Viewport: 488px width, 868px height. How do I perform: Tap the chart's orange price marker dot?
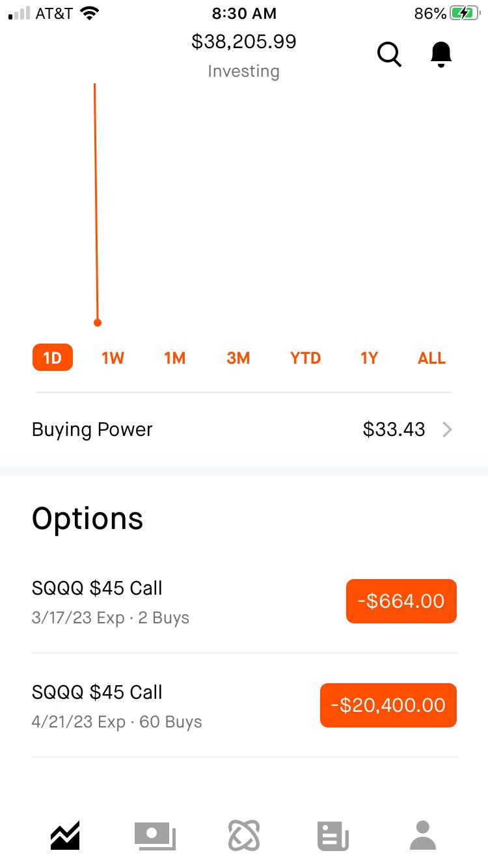(98, 323)
